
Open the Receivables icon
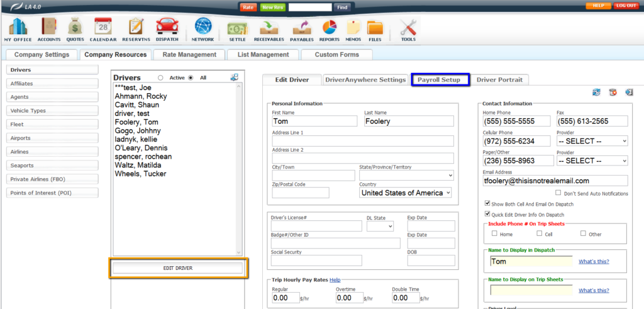click(269, 29)
